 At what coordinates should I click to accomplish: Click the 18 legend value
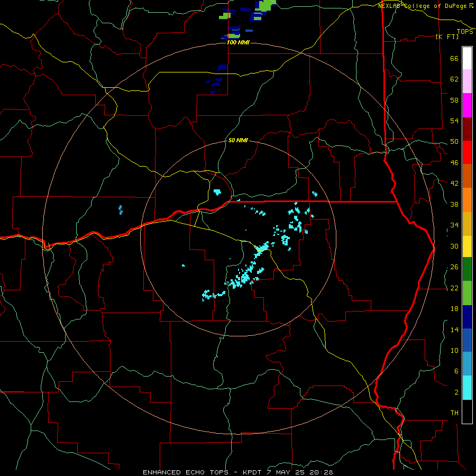(454, 309)
